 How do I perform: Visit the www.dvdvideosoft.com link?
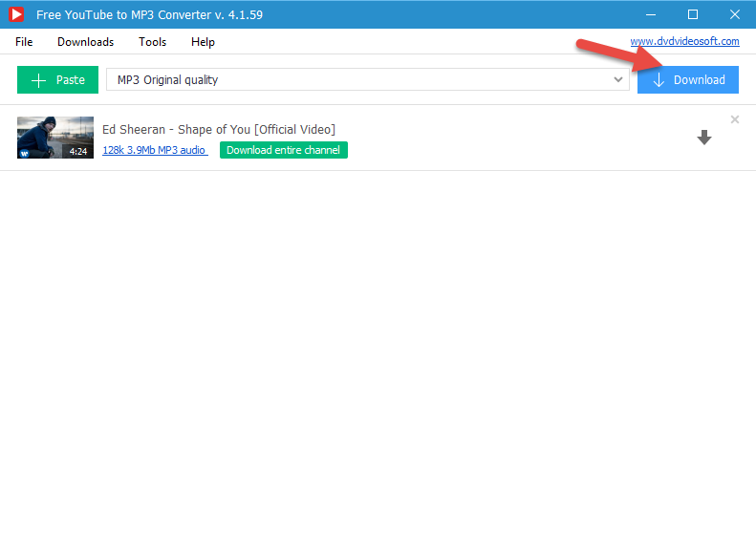(x=684, y=41)
